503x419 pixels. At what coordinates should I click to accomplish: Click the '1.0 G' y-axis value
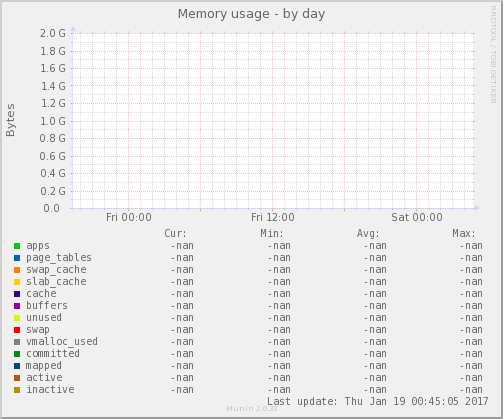(53, 121)
